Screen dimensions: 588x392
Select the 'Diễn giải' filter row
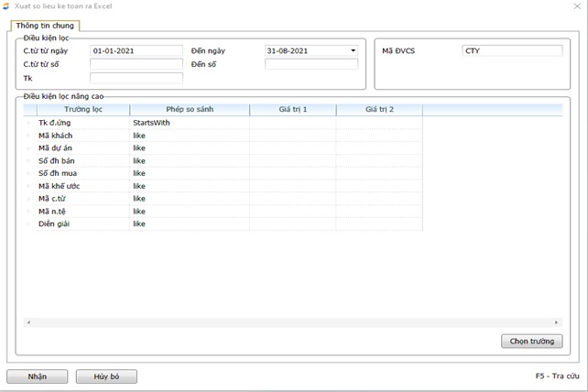pyautogui.click(x=54, y=223)
